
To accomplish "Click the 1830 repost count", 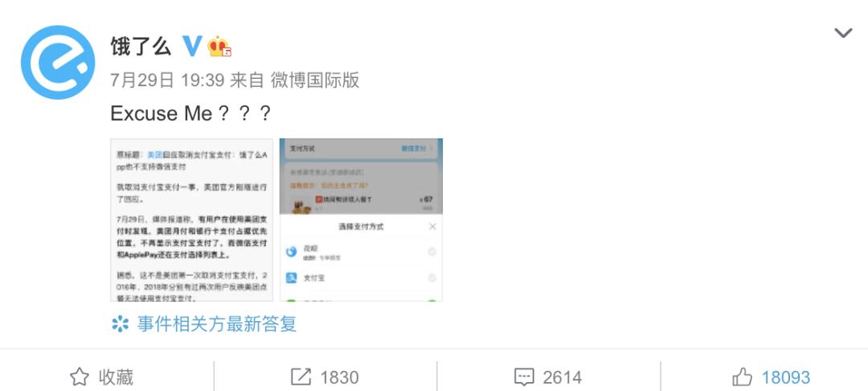I will tap(339, 377).
